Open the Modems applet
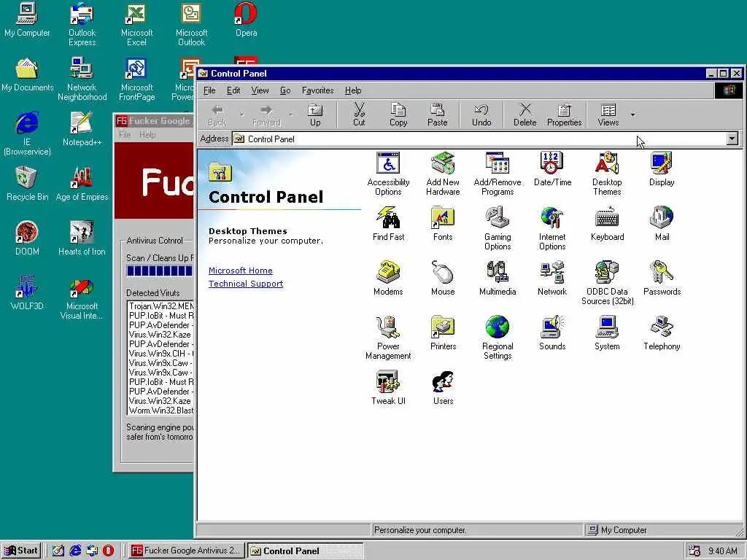 [388, 279]
